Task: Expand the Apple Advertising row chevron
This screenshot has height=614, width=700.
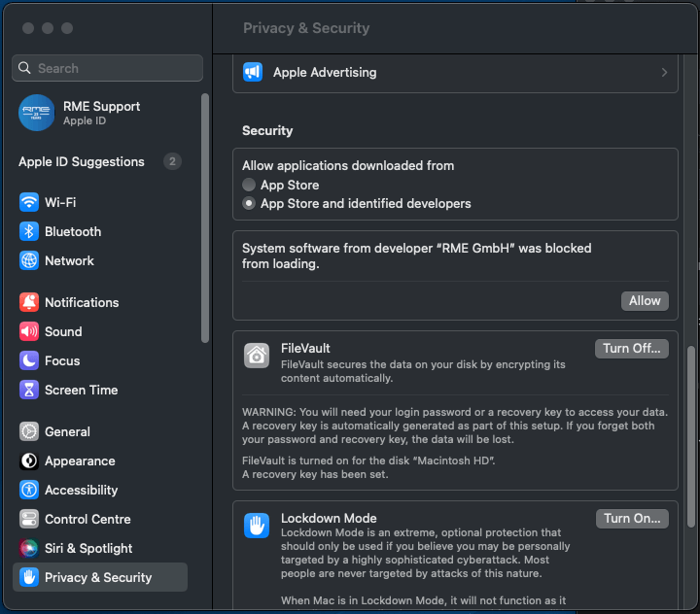Action: (x=664, y=72)
